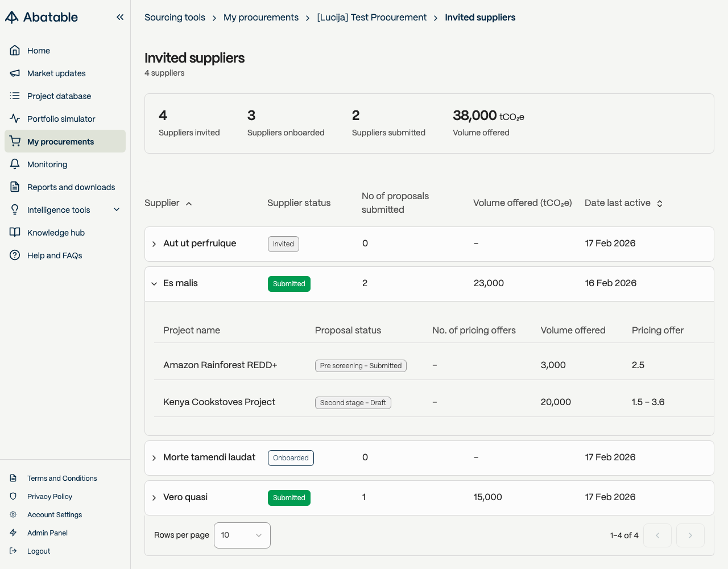Screen dimensions: 728x569
Task: Expand the Aut ut perfruique row
Action: (x=154, y=244)
